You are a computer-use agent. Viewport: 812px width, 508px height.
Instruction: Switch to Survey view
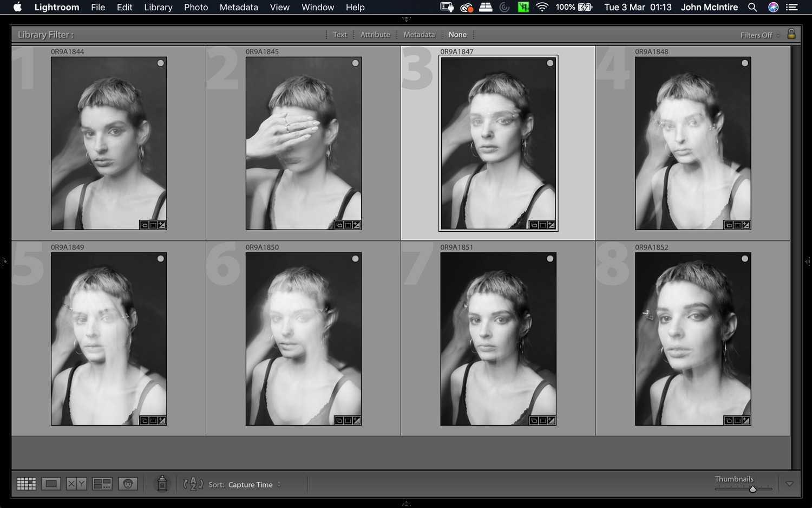coord(102,484)
